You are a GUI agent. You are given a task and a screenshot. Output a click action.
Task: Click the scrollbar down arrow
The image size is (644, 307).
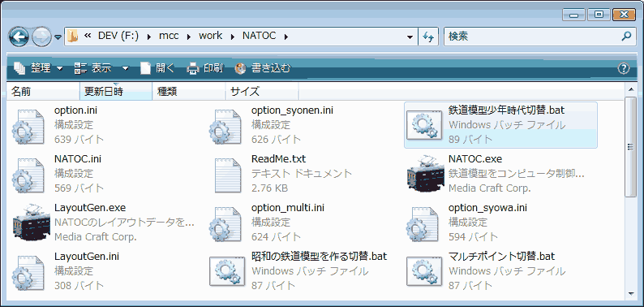[631, 293]
